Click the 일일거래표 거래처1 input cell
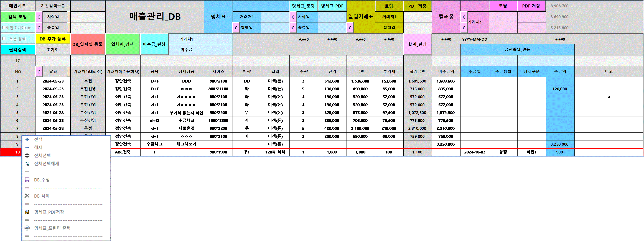The image size is (644, 241). coord(418,17)
